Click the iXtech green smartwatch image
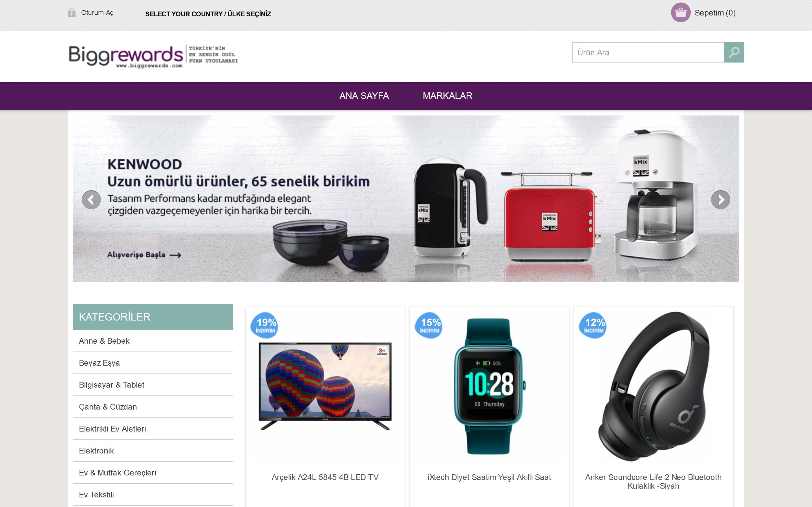 pos(489,386)
